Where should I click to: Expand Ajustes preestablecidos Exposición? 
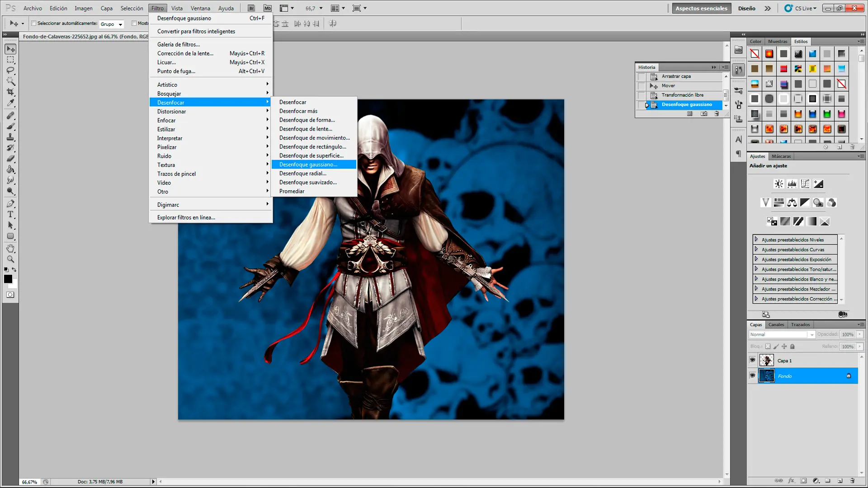pyautogui.click(x=756, y=259)
